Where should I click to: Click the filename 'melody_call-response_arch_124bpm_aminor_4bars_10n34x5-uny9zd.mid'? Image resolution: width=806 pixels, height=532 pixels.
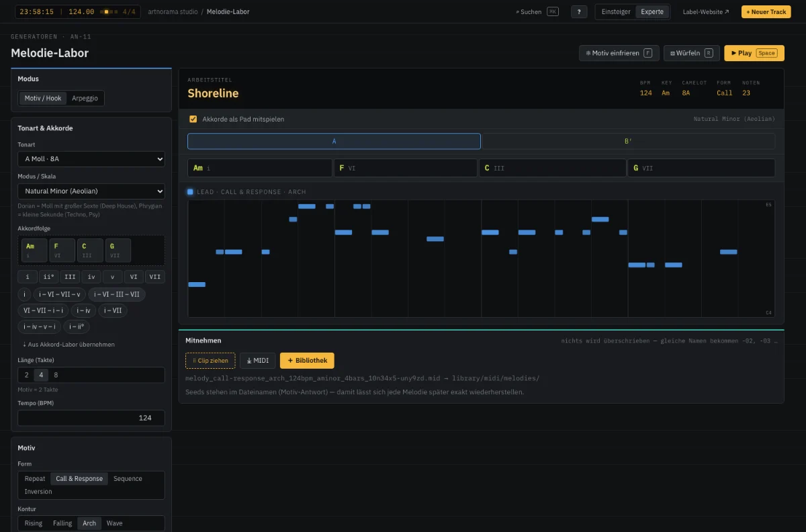(x=312, y=378)
